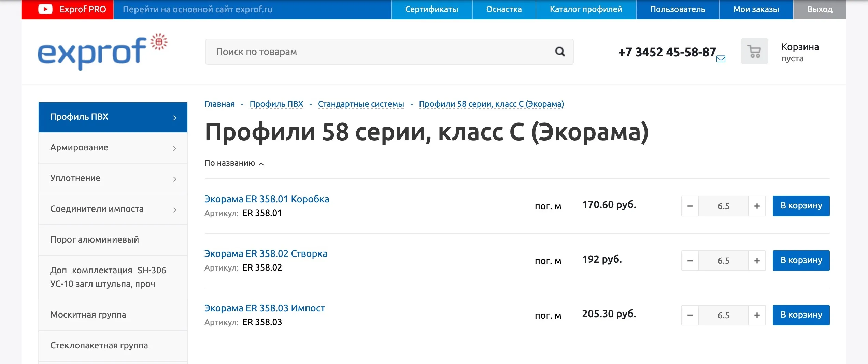The width and height of the screenshot is (868, 364).
Task: Open the shopping cart icon
Action: pos(754,51)
